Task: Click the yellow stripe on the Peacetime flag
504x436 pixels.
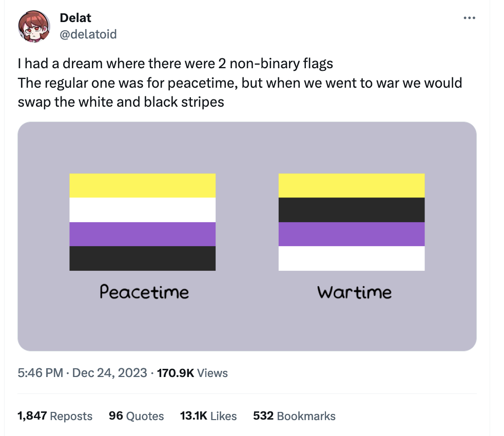Action: point(142,186)
